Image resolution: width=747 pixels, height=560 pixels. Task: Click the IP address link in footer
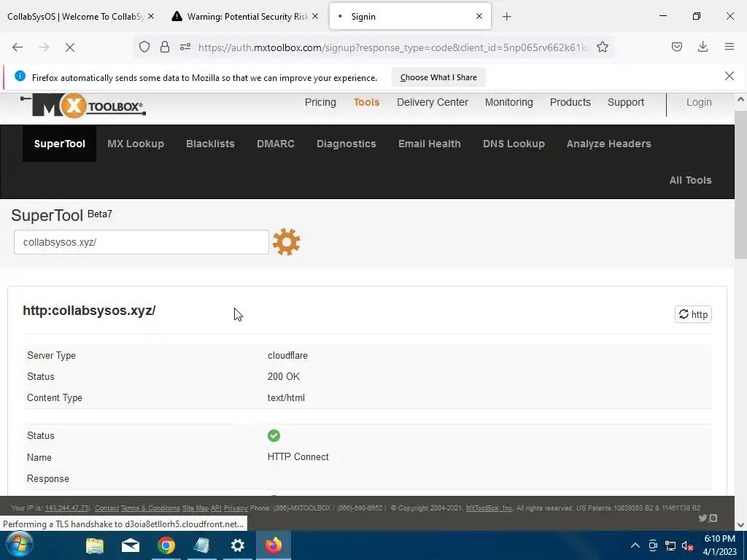tap(66, 508)
